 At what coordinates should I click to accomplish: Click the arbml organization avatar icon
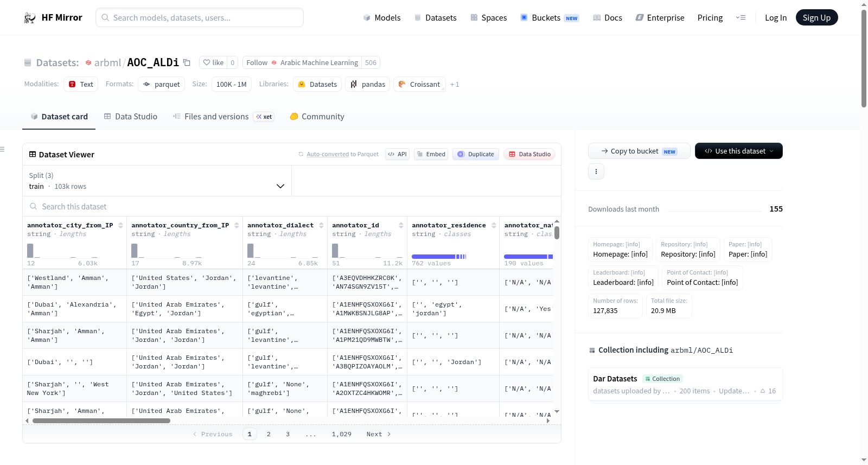pos(88,63)
